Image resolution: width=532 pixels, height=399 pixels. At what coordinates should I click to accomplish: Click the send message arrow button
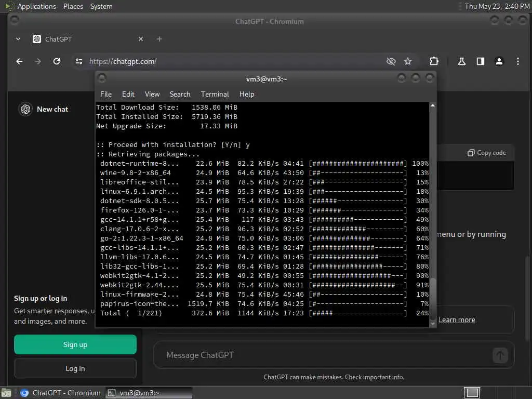(500, 355)
